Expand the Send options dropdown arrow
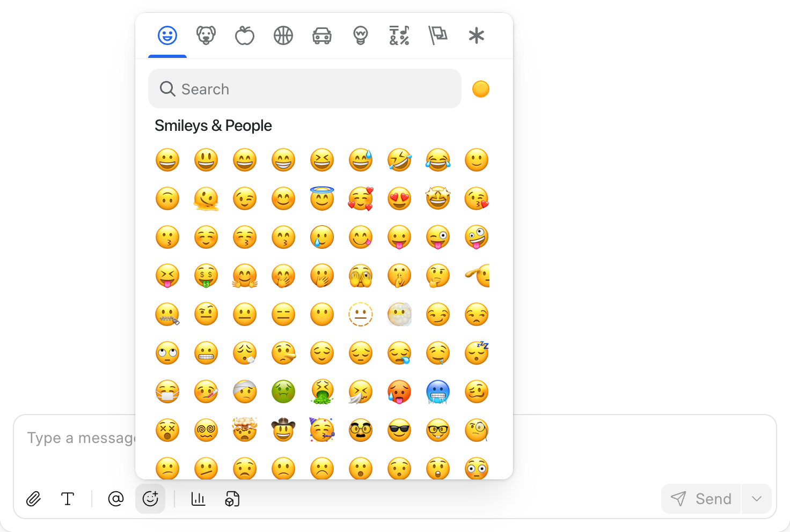790x532 pixels. click(x=757, y=499)
